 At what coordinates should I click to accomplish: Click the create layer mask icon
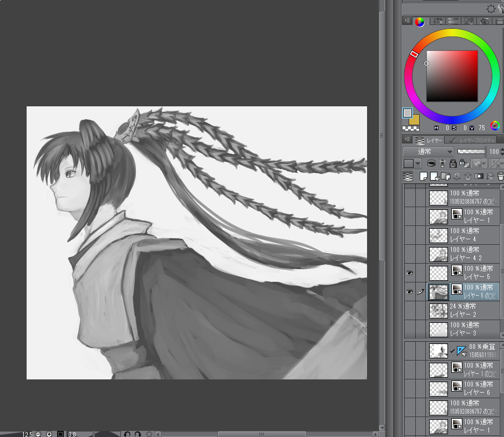(x=478, y=177)
